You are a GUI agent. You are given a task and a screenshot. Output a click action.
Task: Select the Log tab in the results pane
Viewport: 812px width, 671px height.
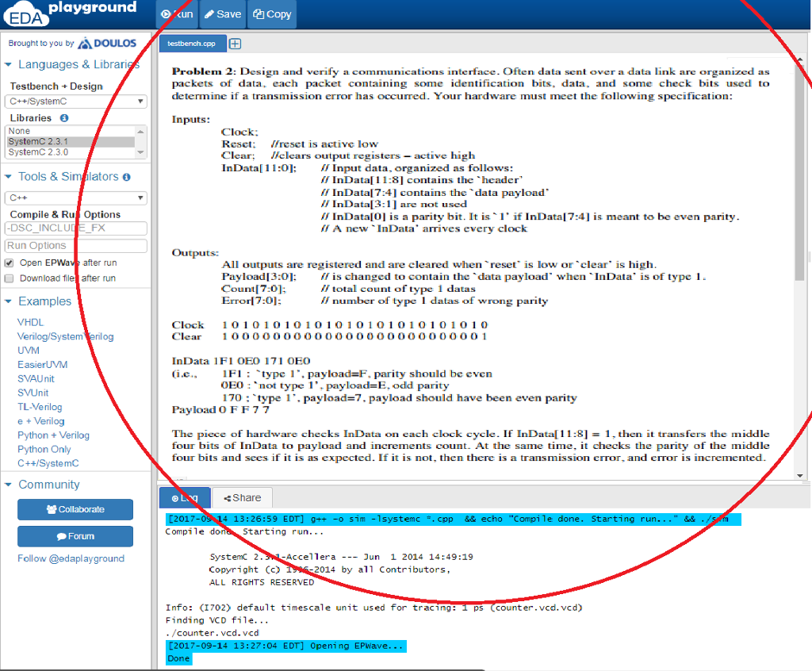pos(185,497)
